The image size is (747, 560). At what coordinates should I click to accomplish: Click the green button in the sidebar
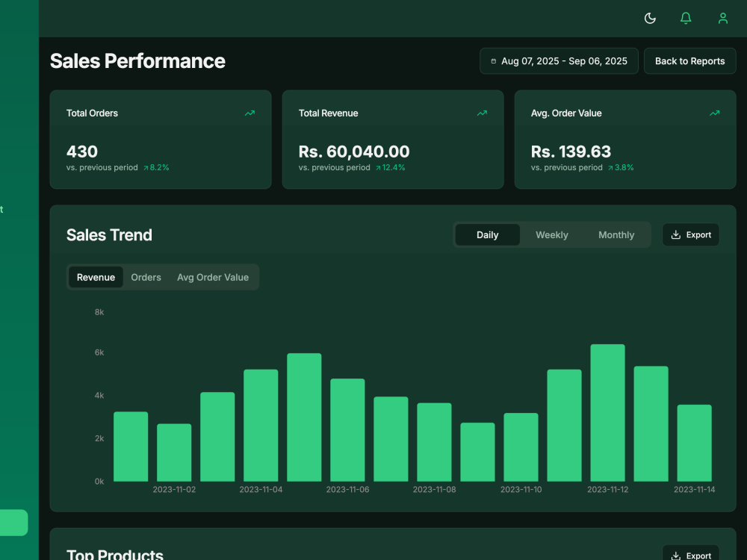click(x=13, y=523)
